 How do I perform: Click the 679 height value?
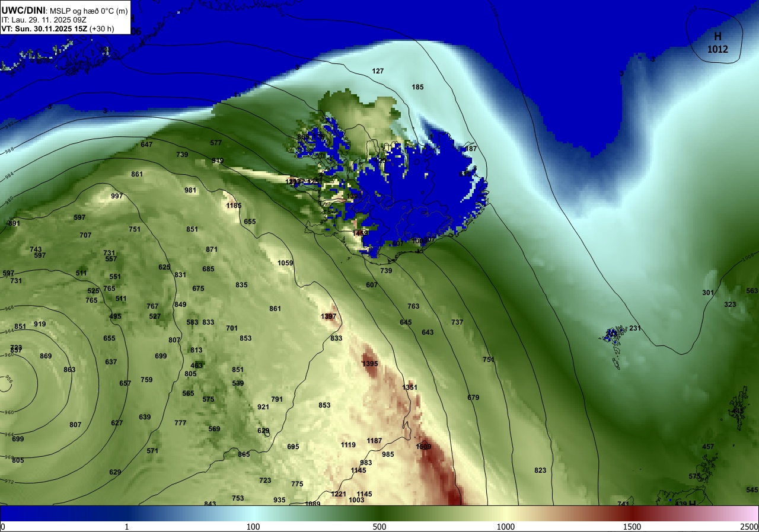click(473, 398)
